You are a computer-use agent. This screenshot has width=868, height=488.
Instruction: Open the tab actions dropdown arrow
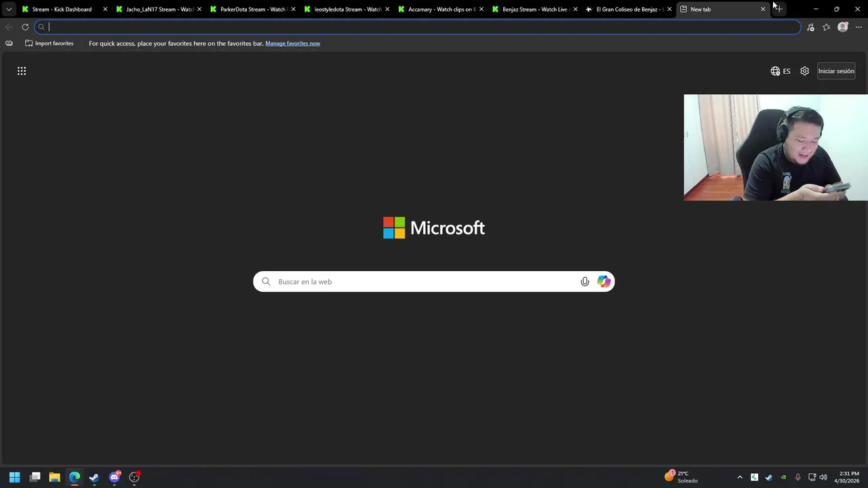click(x=9, y=9)
